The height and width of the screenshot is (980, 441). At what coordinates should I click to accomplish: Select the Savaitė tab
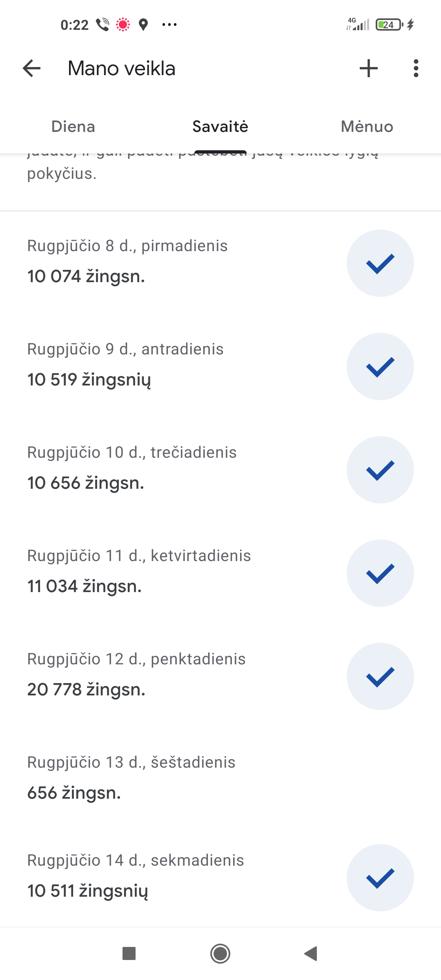[x=220, y=127]
